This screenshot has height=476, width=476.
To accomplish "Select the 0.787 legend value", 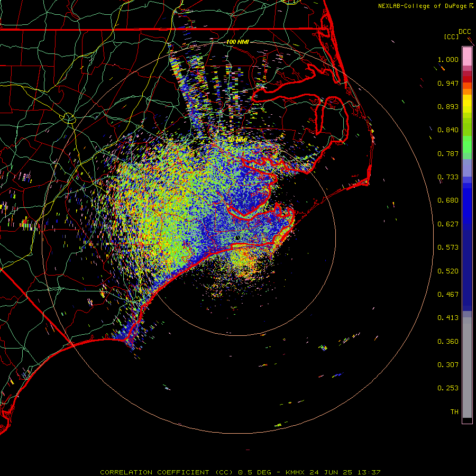I will point(448,153).
